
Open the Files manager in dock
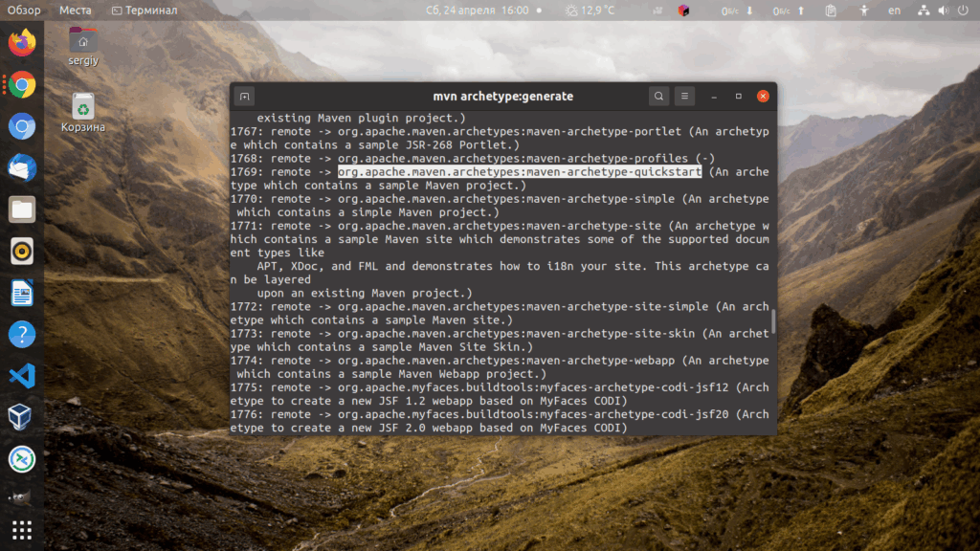pyautogui.click(x=22, y=209)
